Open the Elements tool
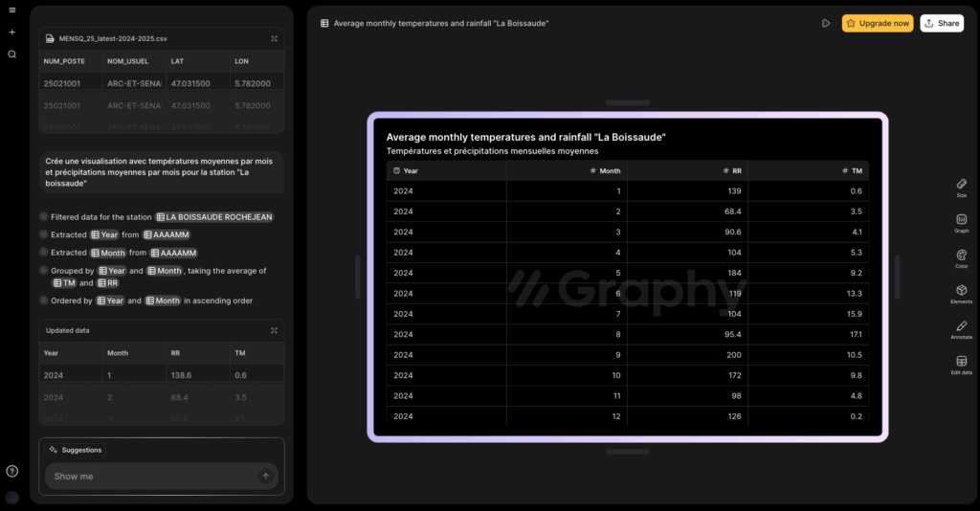The image size is (980, 511). point(961,294)
